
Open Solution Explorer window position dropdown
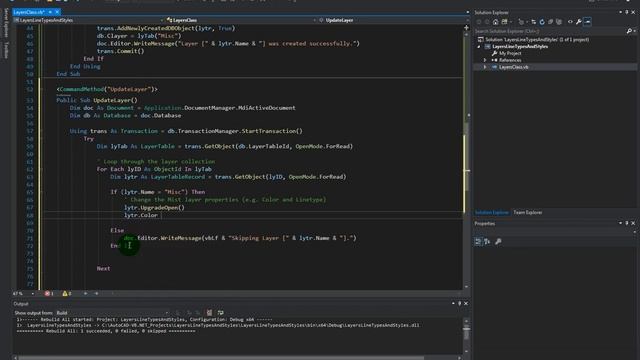(620, 12)
